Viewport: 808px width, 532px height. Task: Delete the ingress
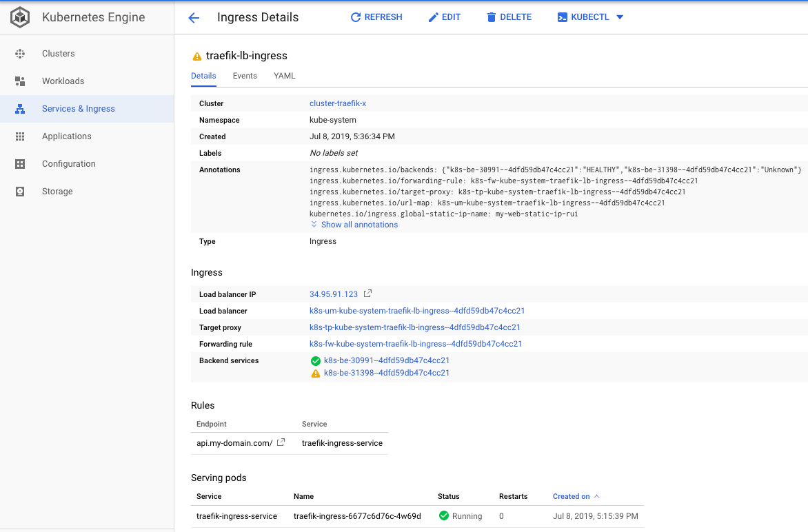click(509, 17)
